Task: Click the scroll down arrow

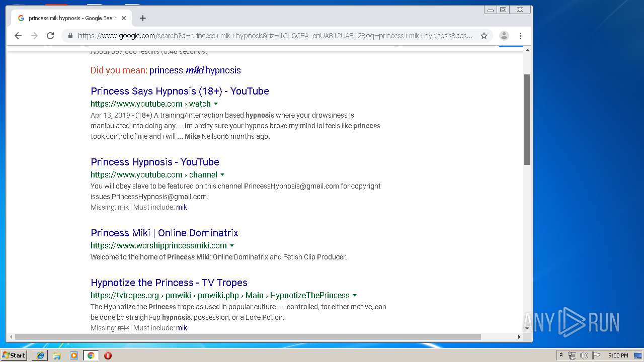Action: [x=527, y=328]
